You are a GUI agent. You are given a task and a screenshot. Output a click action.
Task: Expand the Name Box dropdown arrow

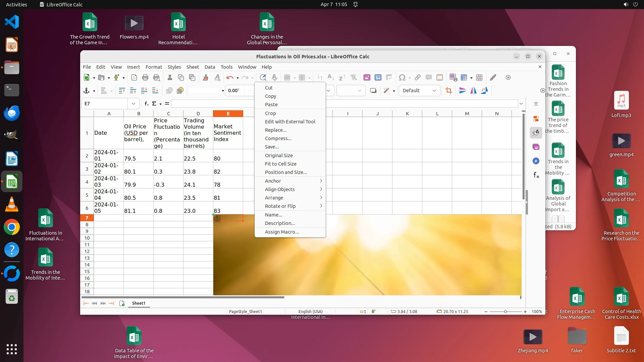click(133, 104)
